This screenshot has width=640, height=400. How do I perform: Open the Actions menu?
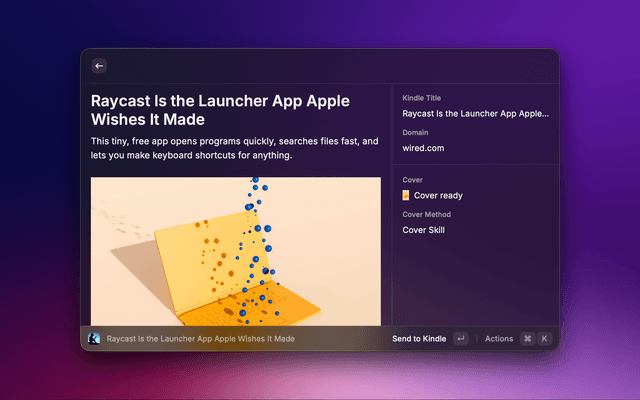pos(498,339)
